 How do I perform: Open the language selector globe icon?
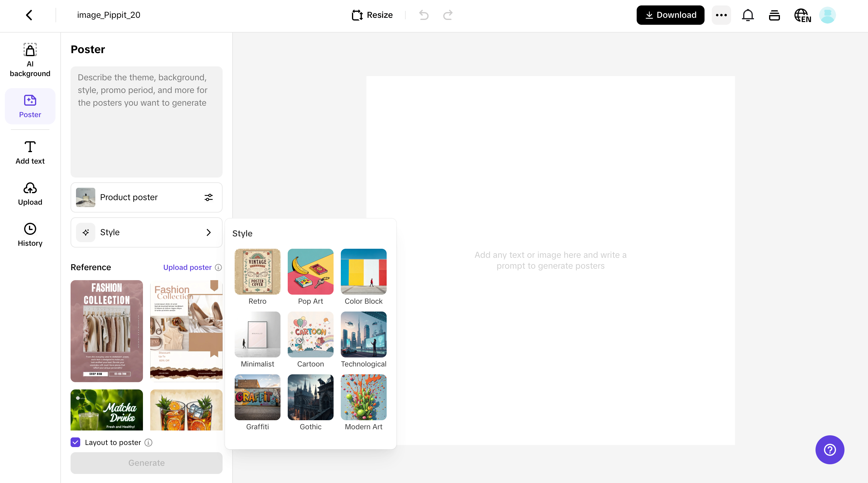pyautogui.click(x=802, y=15)
